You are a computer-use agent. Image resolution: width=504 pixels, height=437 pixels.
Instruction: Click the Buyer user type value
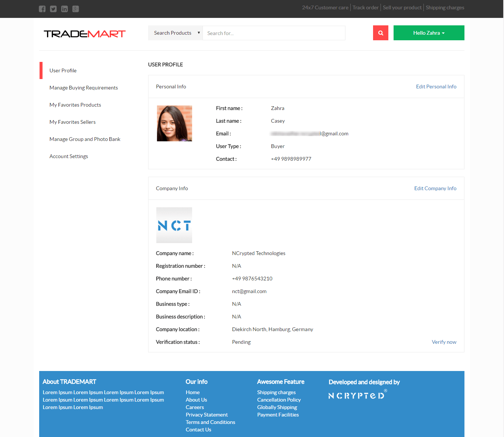click(278, 146)
